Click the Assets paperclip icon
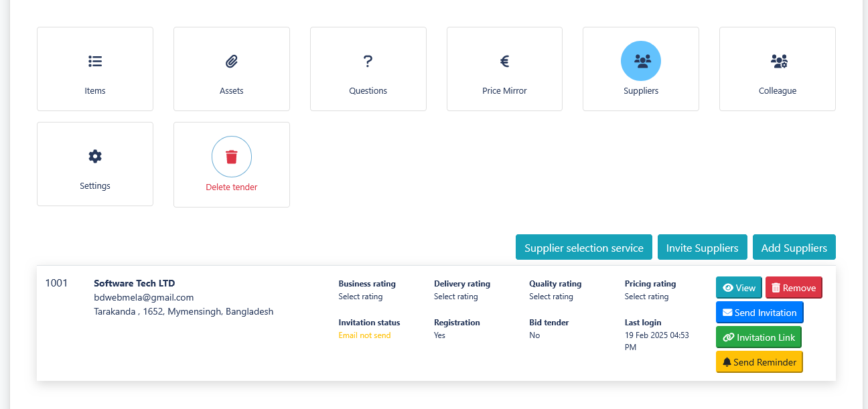Image resolution: width=868 pixels, height=409 pixels. tap(232, 62)
